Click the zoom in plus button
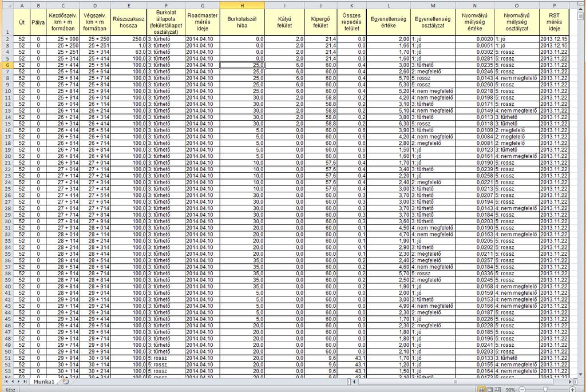This screenshot has width=586, height=392. click(572, 389)
